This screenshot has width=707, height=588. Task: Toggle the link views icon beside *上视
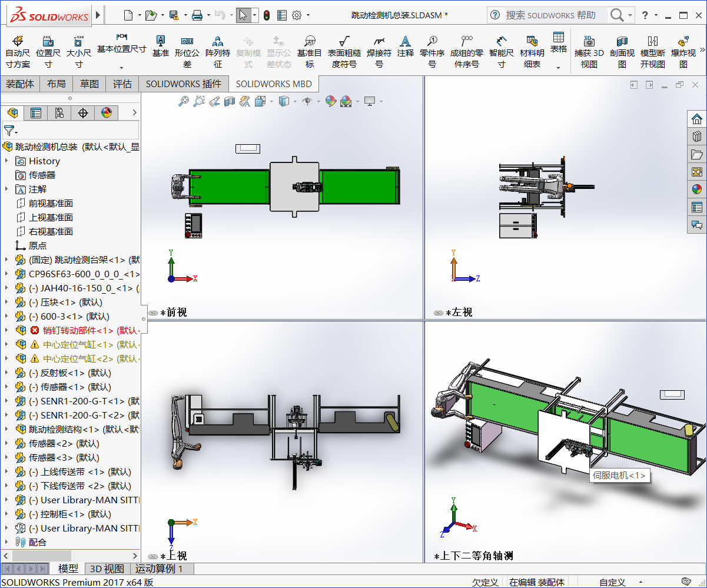tap(153, 556)
